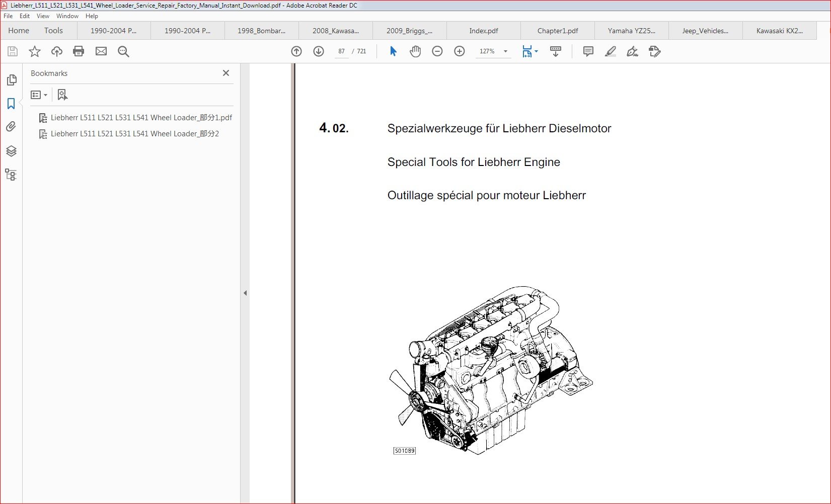The image size is (831, 504).
Task: Open the Help menu
Action: 92,16
